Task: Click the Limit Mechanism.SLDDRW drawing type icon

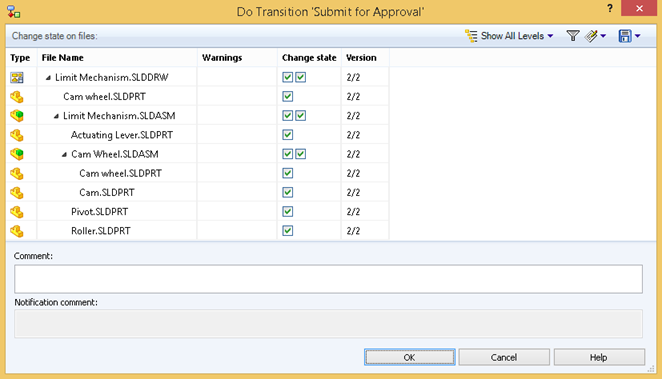Action: 17,77
